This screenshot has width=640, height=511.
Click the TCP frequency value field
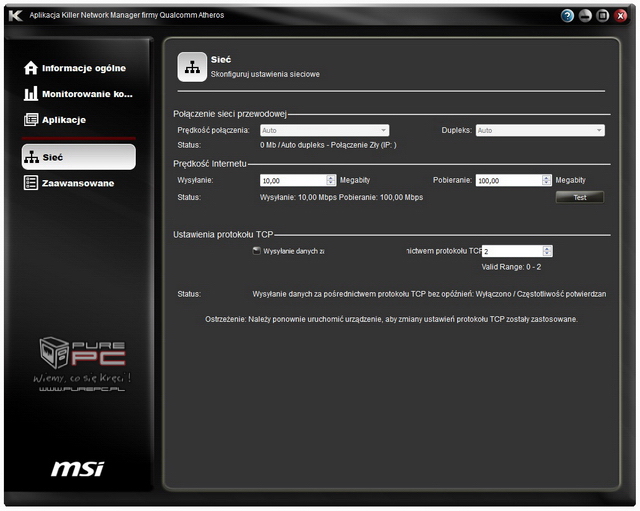pos(512,251)
